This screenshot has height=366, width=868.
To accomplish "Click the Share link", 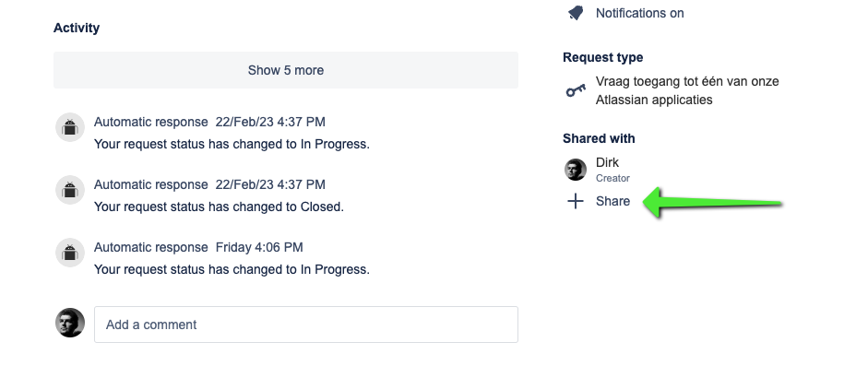I will (x=612, y=201).
